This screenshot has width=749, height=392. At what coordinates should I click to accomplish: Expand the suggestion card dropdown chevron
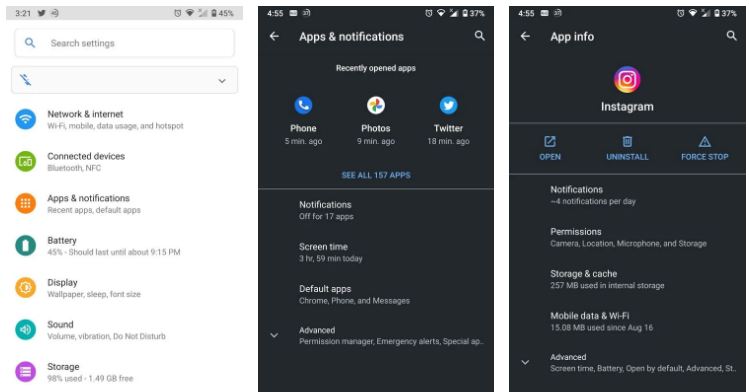(x=222, y=81)
